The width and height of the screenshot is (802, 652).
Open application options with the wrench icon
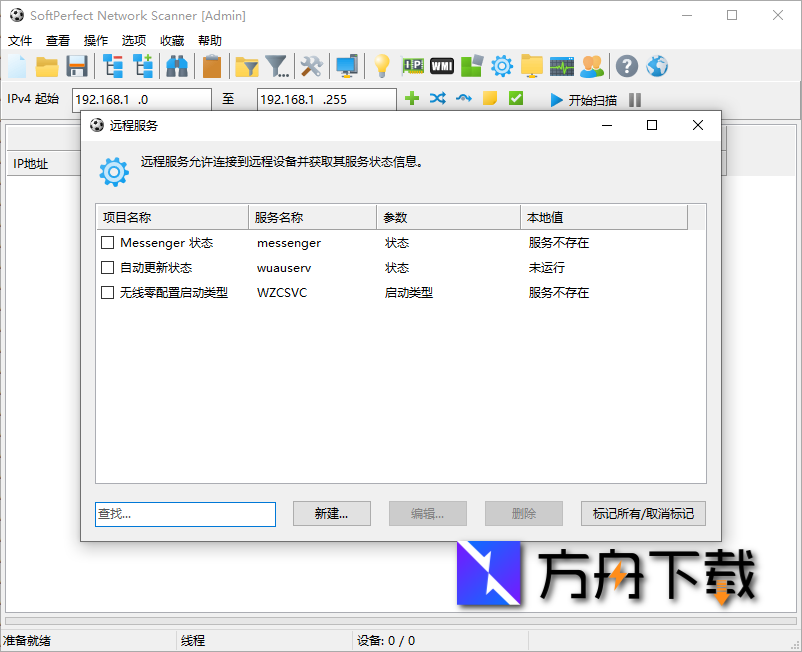311,66
